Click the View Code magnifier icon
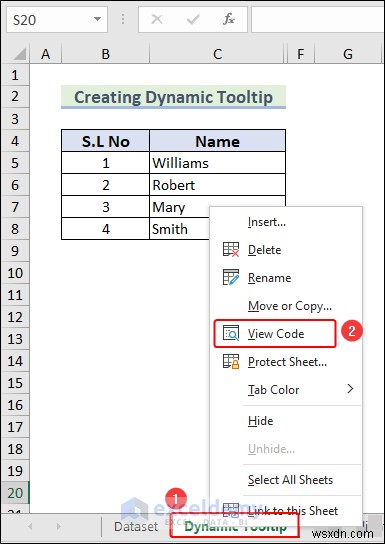Screen dimensions: 385x544 pos(231,333)
